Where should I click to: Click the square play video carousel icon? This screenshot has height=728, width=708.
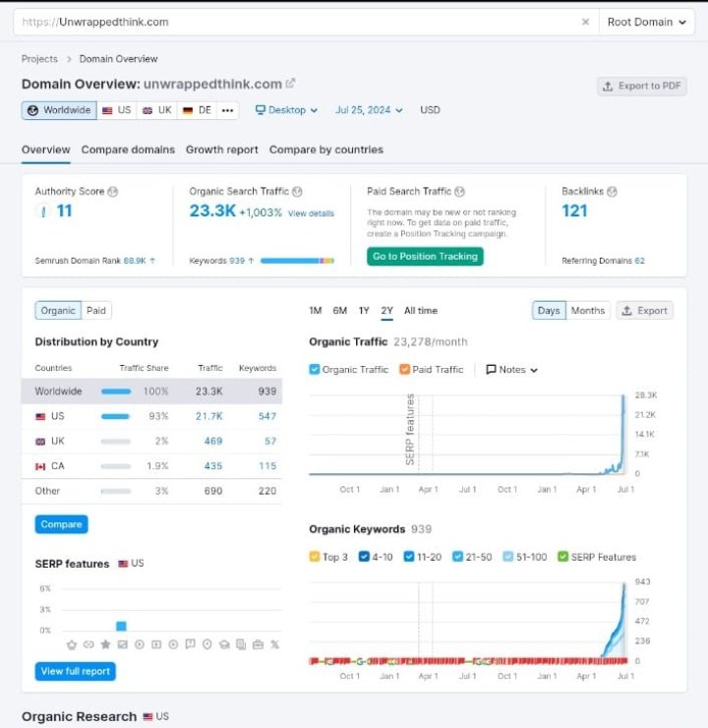coord(156,644)
